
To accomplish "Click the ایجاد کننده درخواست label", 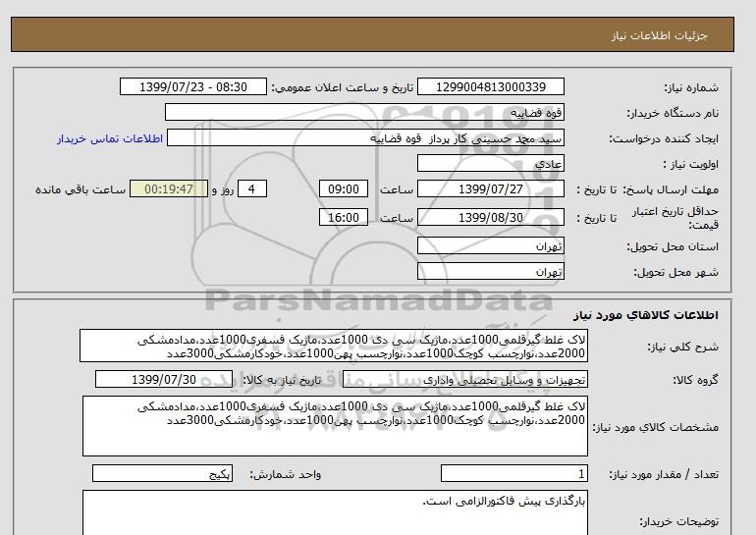I will point(664,138).
